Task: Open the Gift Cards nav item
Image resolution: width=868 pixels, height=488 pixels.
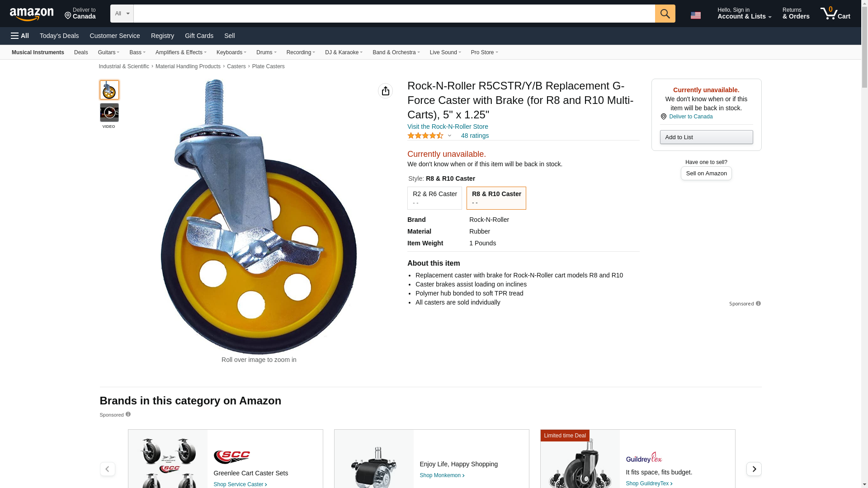Action: pyautogui.click(x=199, y=36)
